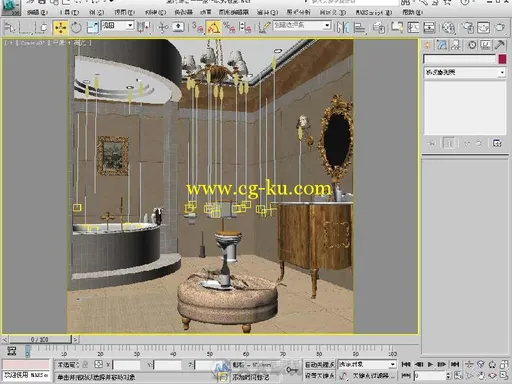Switch to the Utilities command panel
Screen dimensions: 512x384
(500, 45)
